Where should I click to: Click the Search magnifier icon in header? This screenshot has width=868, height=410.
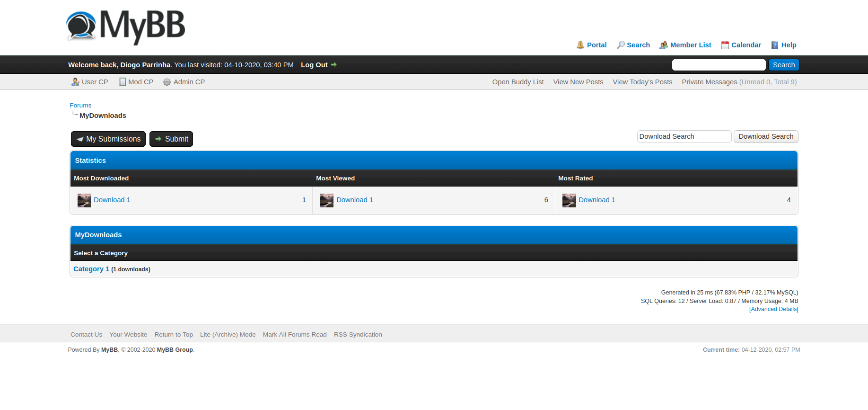[621, 45]
